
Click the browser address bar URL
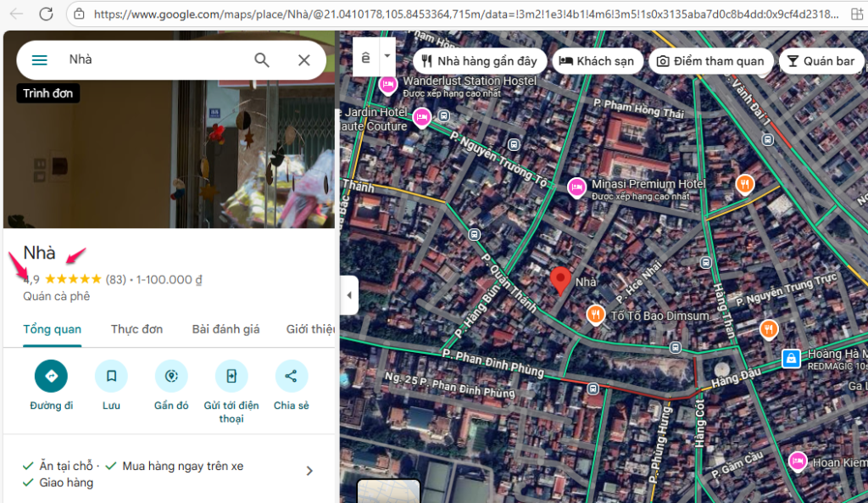[458, 14]
